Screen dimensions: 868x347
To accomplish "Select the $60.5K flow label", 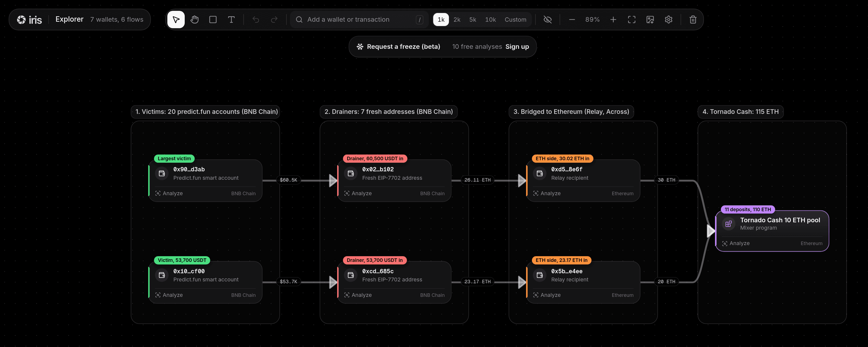I will tap(288, 180).
